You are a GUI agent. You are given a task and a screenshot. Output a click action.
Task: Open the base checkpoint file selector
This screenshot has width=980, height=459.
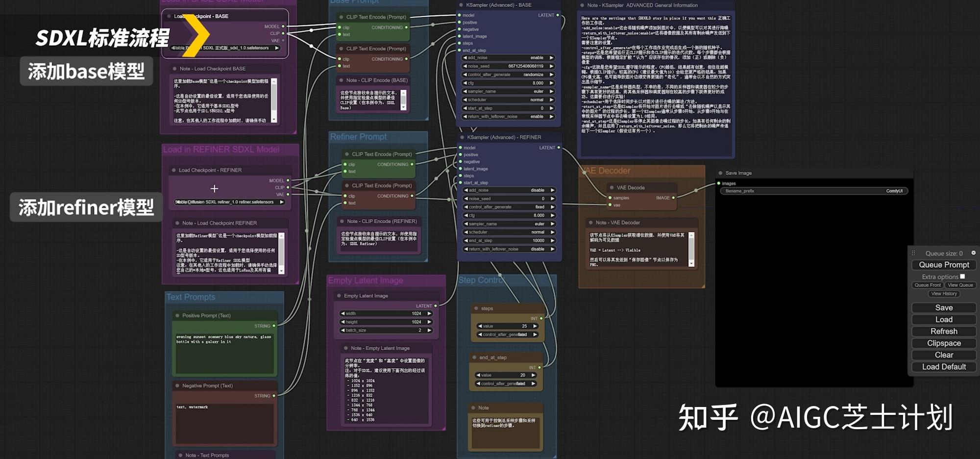click(225, 48)
